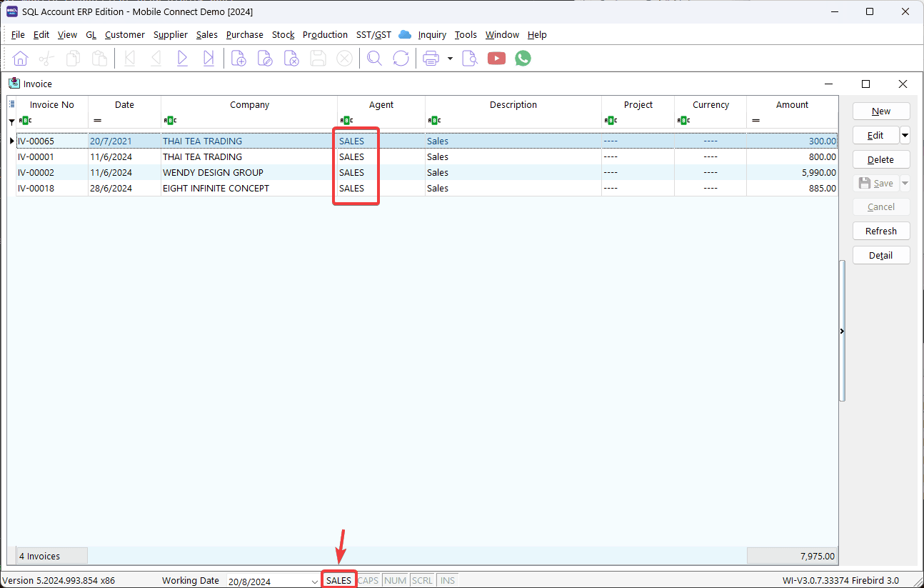Click the new document toolbar icon
Screen dimensions: 924x588
238,59
